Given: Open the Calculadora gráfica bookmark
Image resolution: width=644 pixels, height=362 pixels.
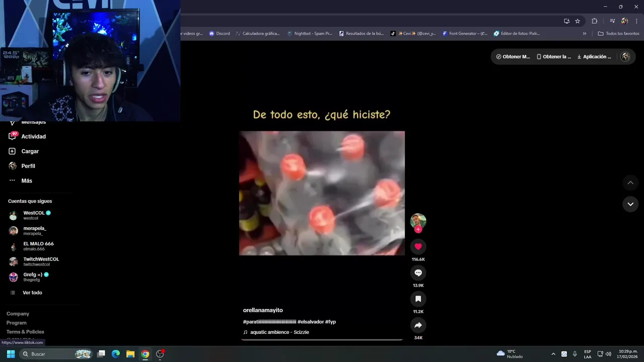Looking at the screenshot, I should pyautogui.click(x=258, y=34).
